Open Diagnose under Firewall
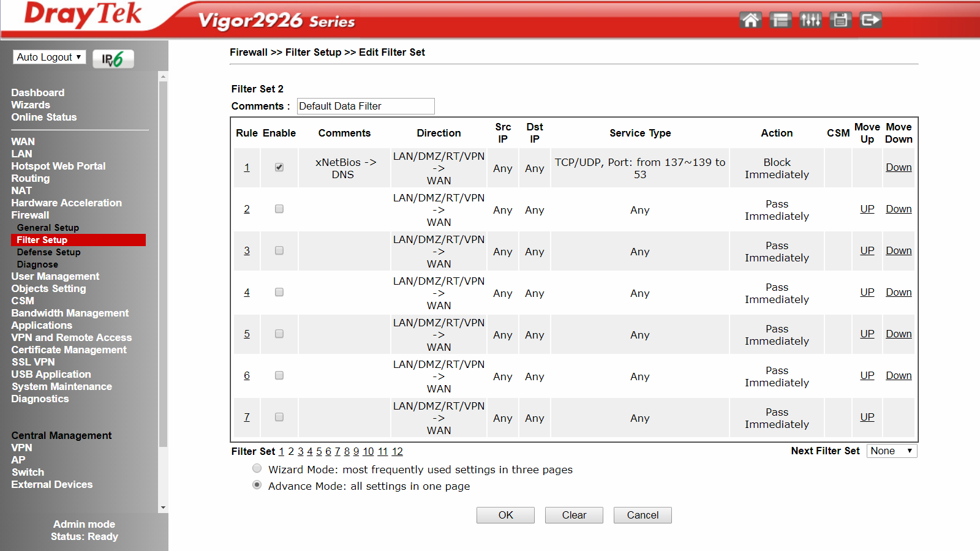This screenshot has height=551, width=980. pyautogui.click(x=37, y=264)
